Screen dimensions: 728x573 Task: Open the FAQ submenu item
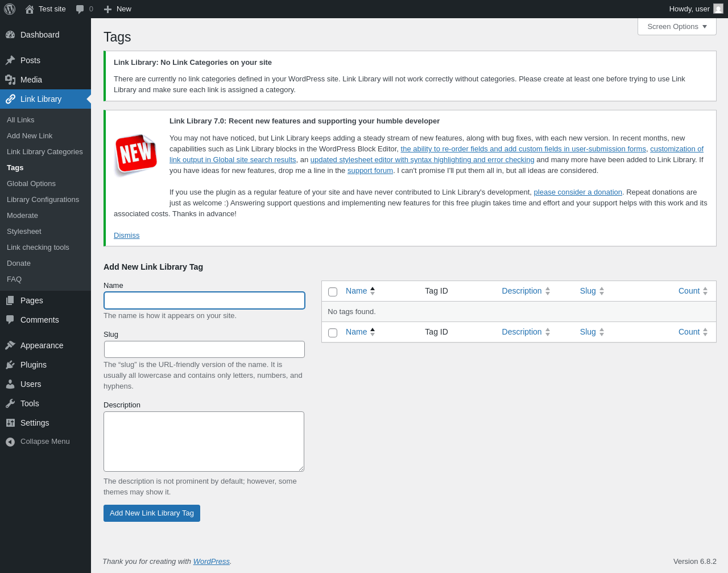(14, 279)
